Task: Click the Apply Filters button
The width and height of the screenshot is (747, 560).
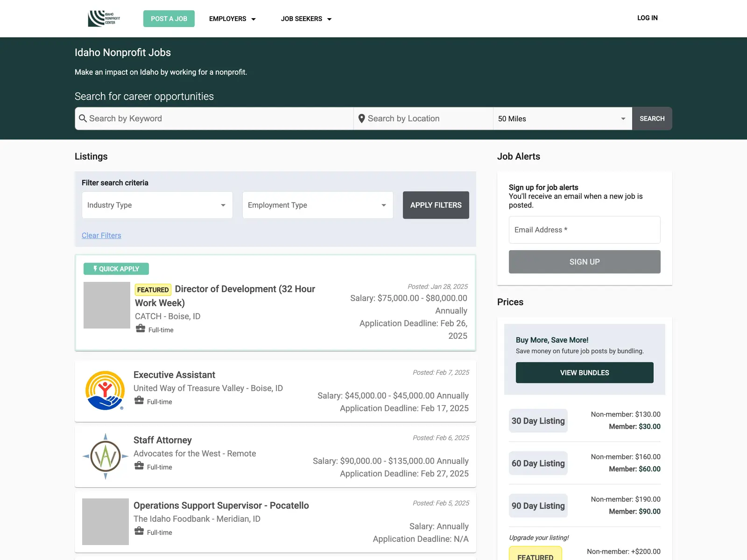Action: click(x=436, y=205)
